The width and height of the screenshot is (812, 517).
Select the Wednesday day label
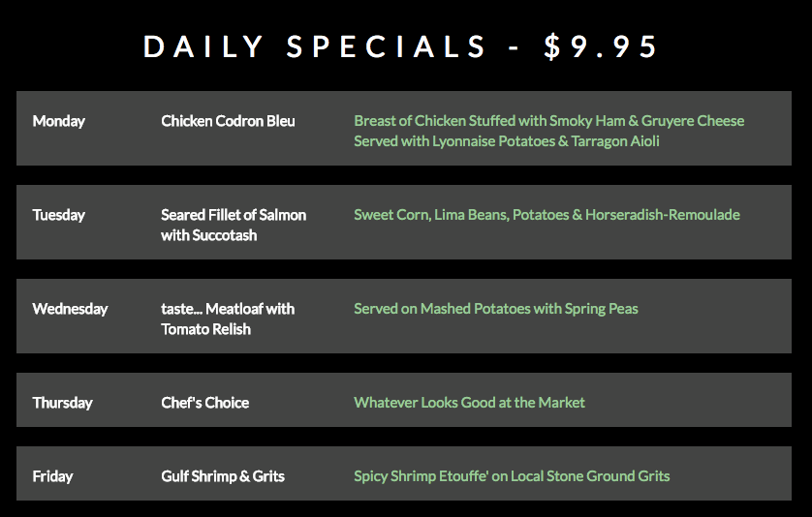pyautogui.click(x=70, y=309)
